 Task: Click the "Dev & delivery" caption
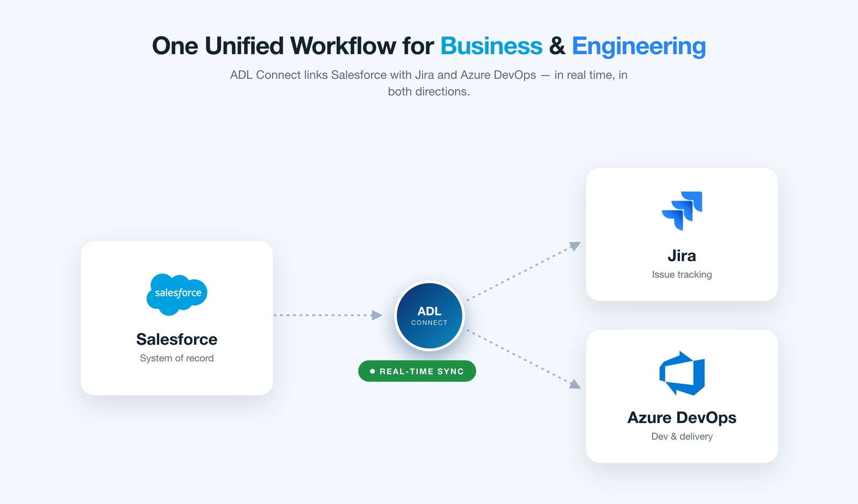coord(682,436)
